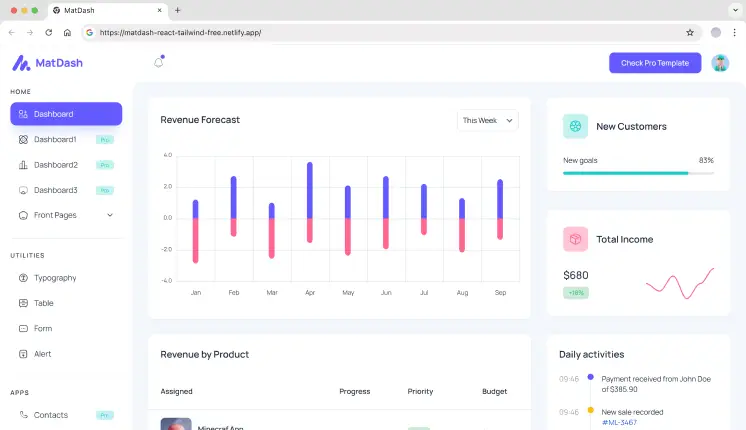Bookmark this page with the star icon
This screenshot has width=746, height=430.
[690, 32]
